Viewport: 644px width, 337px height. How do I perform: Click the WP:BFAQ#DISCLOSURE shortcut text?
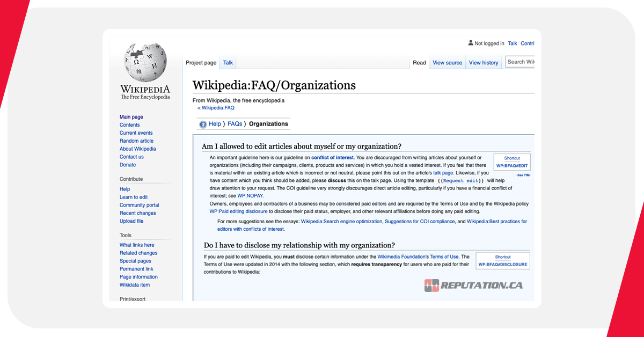point(503,265)
